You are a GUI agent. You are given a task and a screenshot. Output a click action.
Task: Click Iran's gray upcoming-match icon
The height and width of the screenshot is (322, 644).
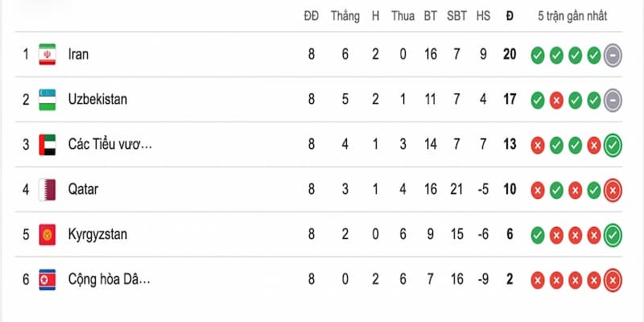(x=613, y=55)
